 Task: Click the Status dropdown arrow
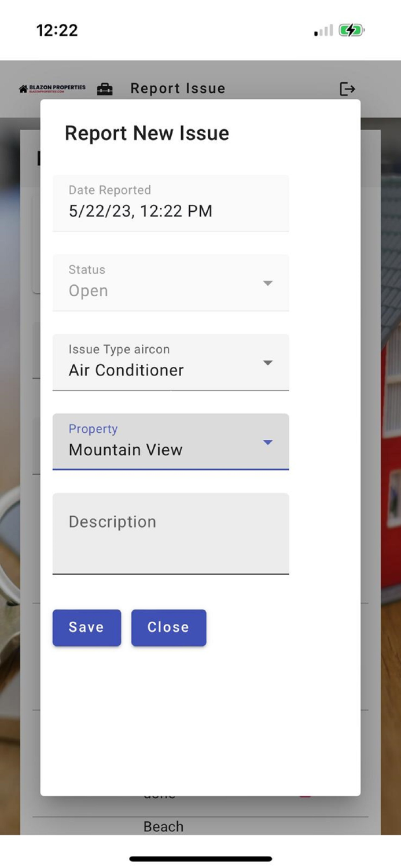pos(267,283)
